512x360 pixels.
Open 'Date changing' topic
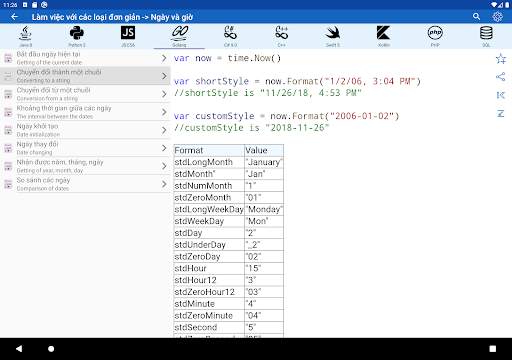85,148
